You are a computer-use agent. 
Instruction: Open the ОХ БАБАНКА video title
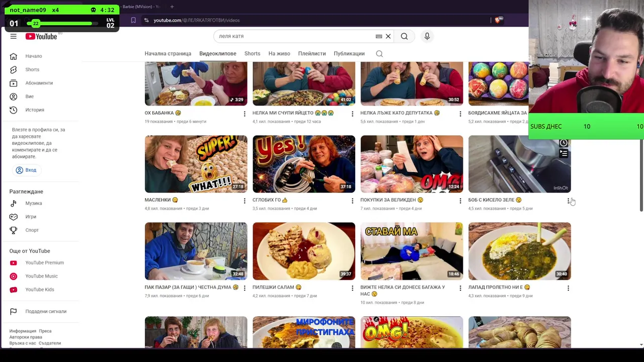[x=163, y=113]
